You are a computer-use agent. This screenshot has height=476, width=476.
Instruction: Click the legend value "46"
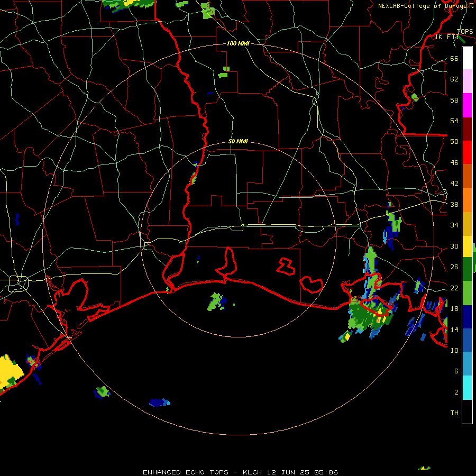point(454,163)
